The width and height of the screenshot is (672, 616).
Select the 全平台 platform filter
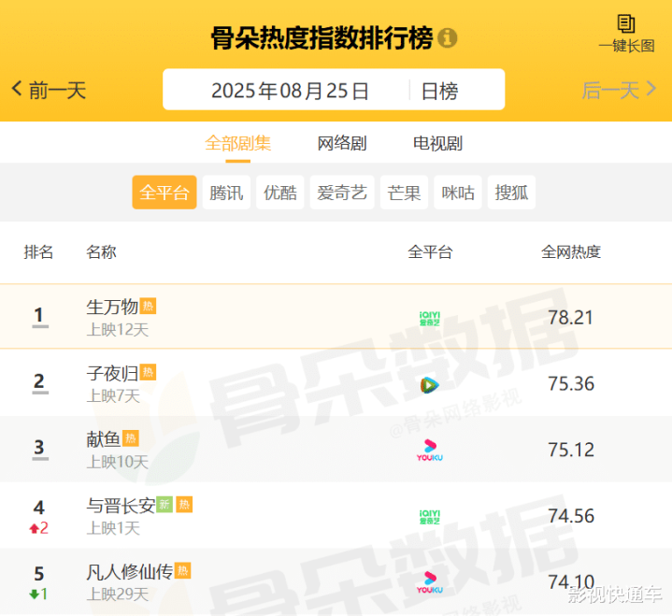coord(164,192)
